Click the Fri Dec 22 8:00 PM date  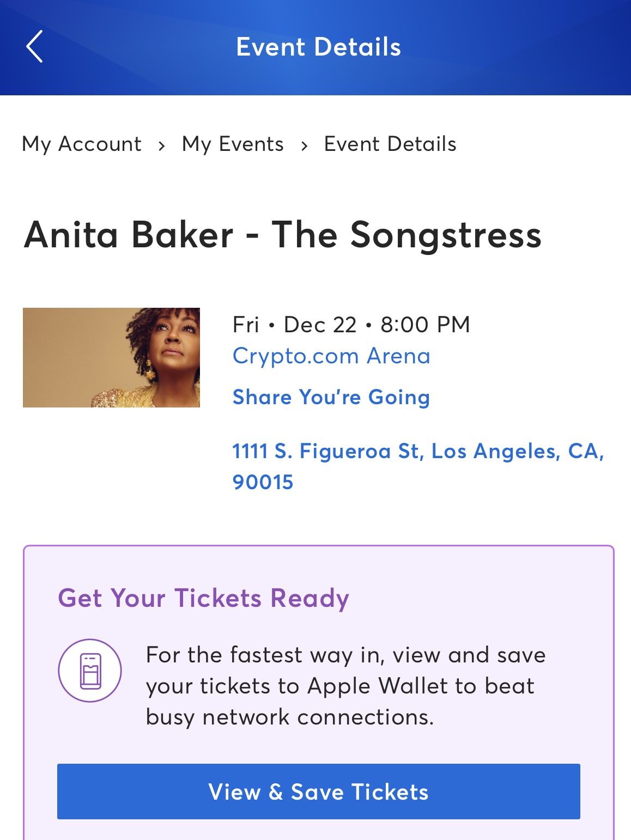351,324
